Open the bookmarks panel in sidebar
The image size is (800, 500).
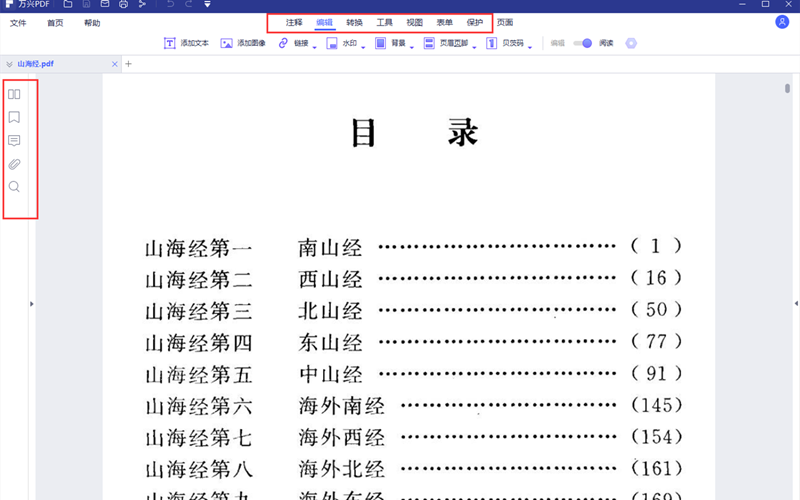click(14, 118)
